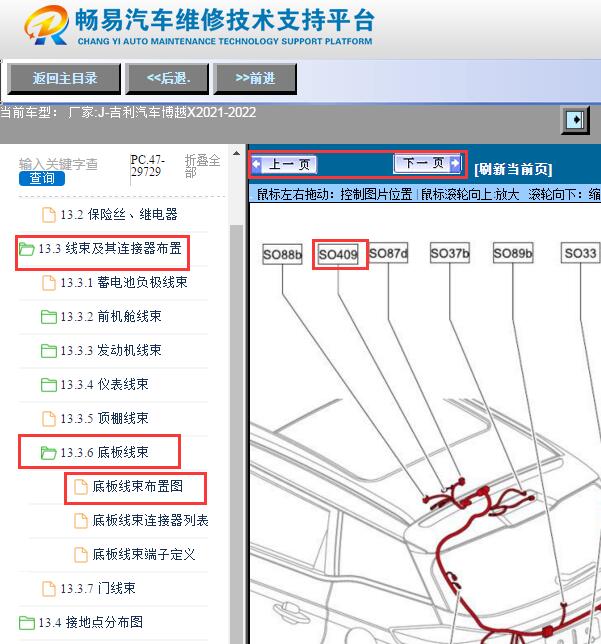Select the 13.3.6 底板线束 label
Image resolution: width=601 pixels, height=644 pixels.
click(104, 453)
